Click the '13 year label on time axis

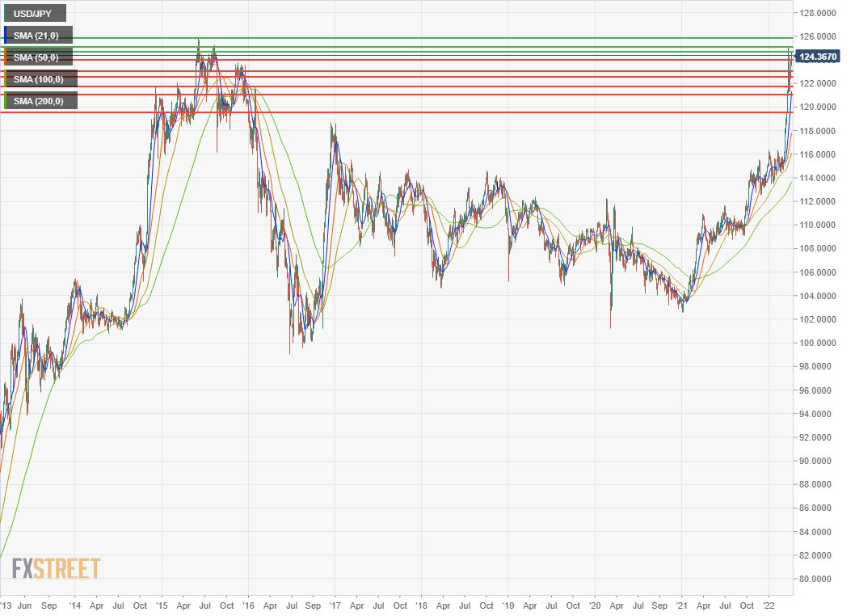point(6,605)
